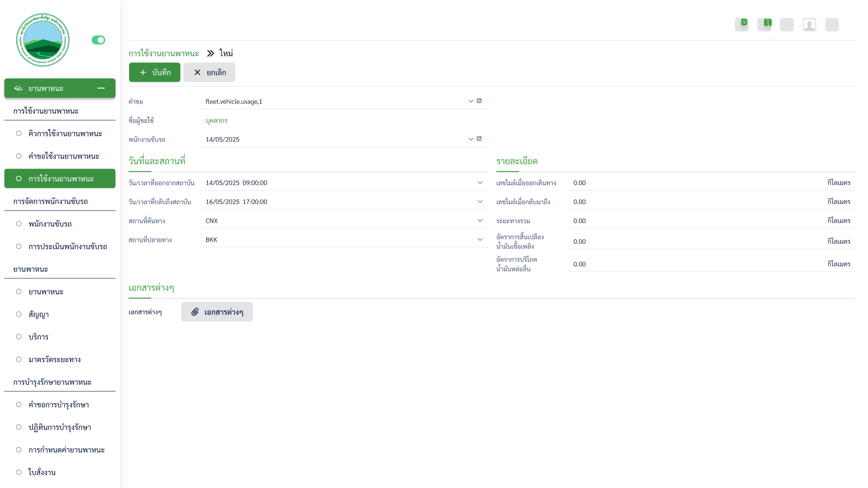Expand the สถานที่ต้นทาง CNX dropdown
868x488 pixels.
click(x=480, y=221)
